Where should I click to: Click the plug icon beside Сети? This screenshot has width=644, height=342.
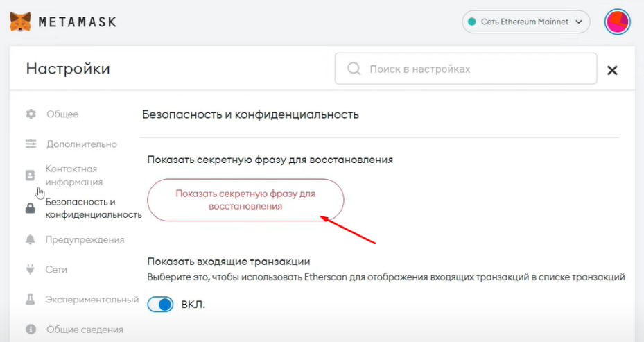pos(31,269)
